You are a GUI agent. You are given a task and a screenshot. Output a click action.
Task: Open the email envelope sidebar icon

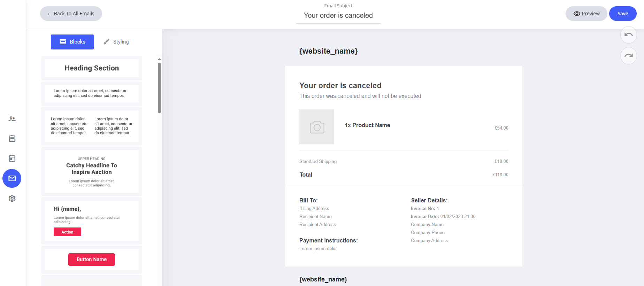(x=12, y=178)
